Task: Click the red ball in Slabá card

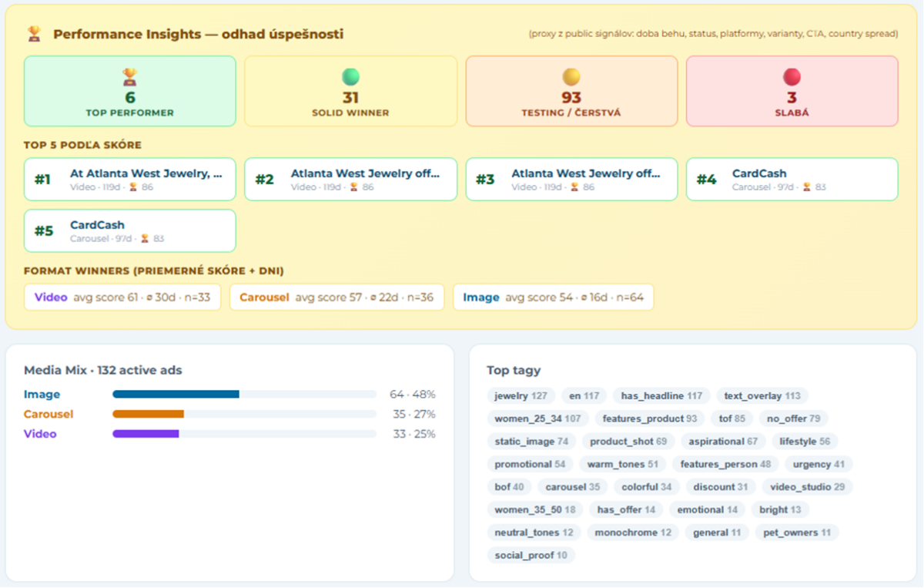Action: click(x=792, y=77)
